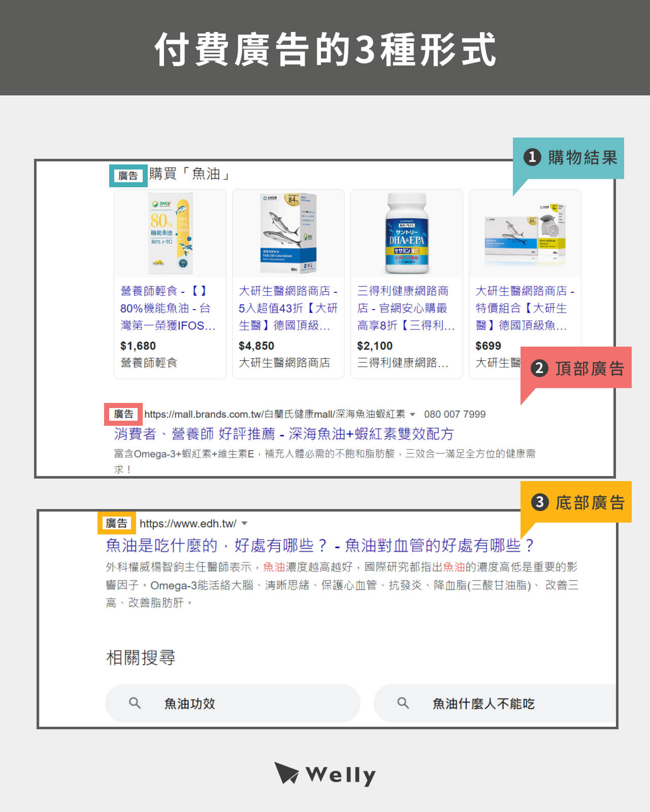650x812 pixels.
Task: Open the 80%機能魚油 product title link
Action: [x=168, y=308]
